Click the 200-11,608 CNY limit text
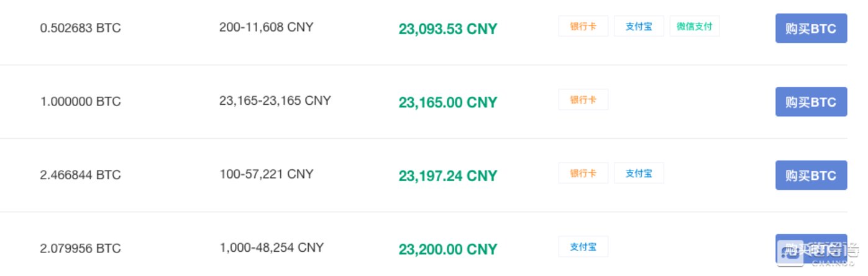The height and width of the screenshot is (276, 868). (x=266, y=27)
